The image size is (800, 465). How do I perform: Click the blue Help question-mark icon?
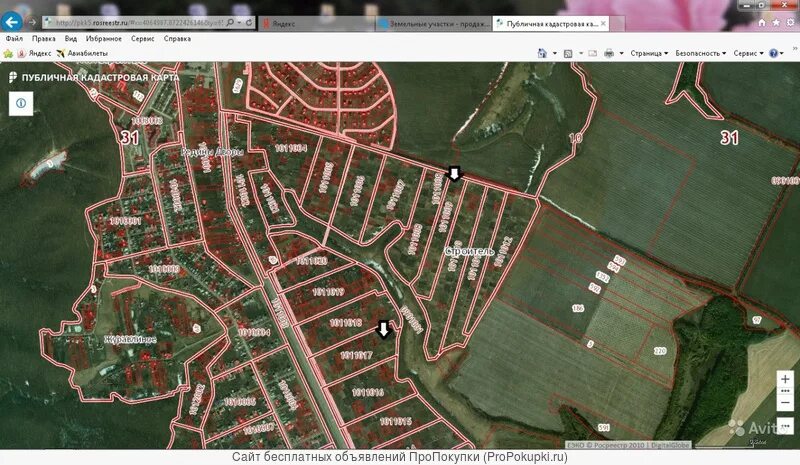click(x=773, y=53)
